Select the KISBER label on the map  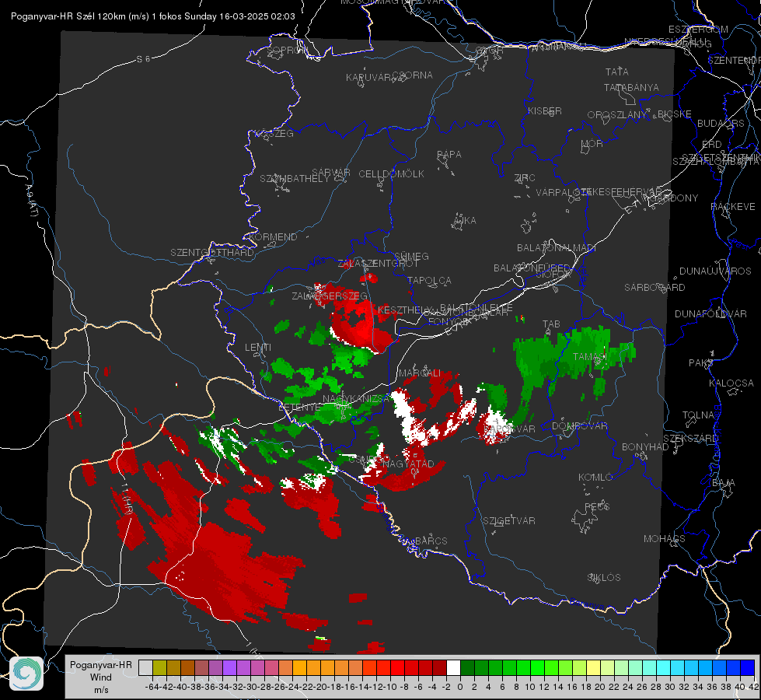pos(545,110)
